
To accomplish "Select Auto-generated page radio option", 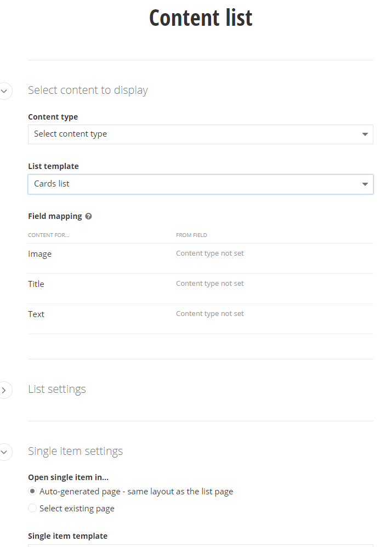I will [32, 491].
